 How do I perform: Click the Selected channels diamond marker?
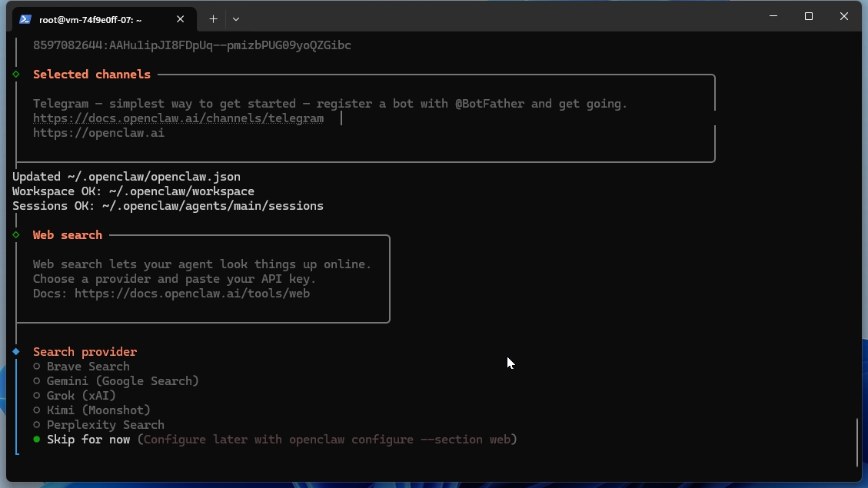click(x=16, y=74)
